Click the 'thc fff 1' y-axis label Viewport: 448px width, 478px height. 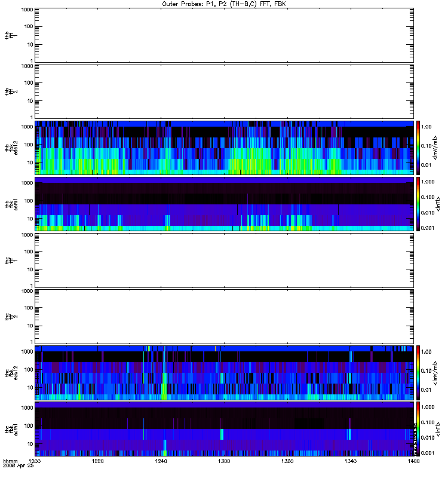(11, 261)
